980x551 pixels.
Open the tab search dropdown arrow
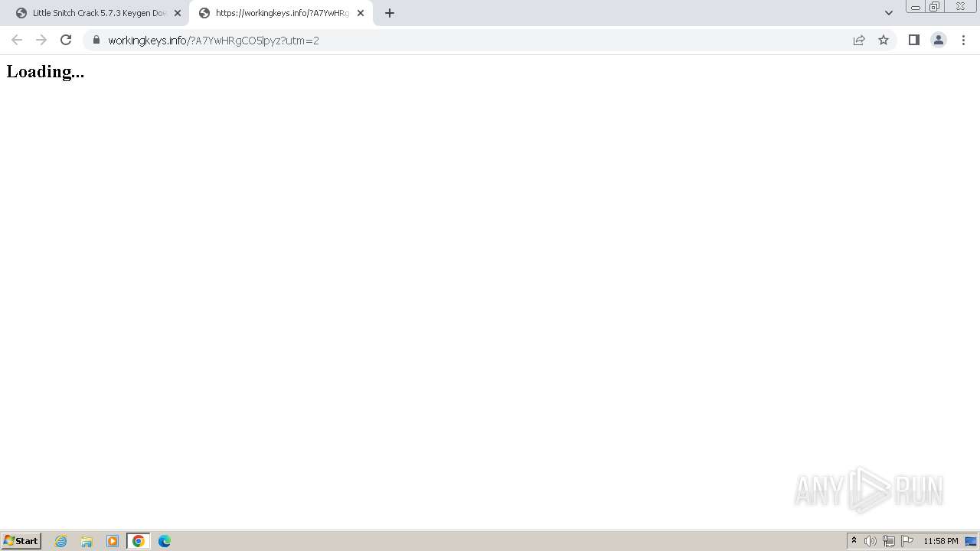(x=889, y=13)
